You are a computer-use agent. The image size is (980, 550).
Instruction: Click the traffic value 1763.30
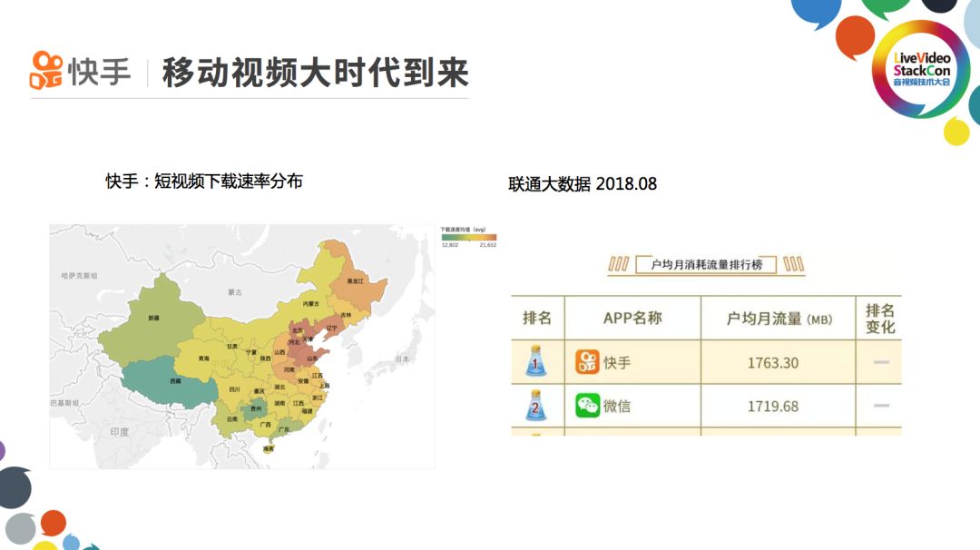773,363
